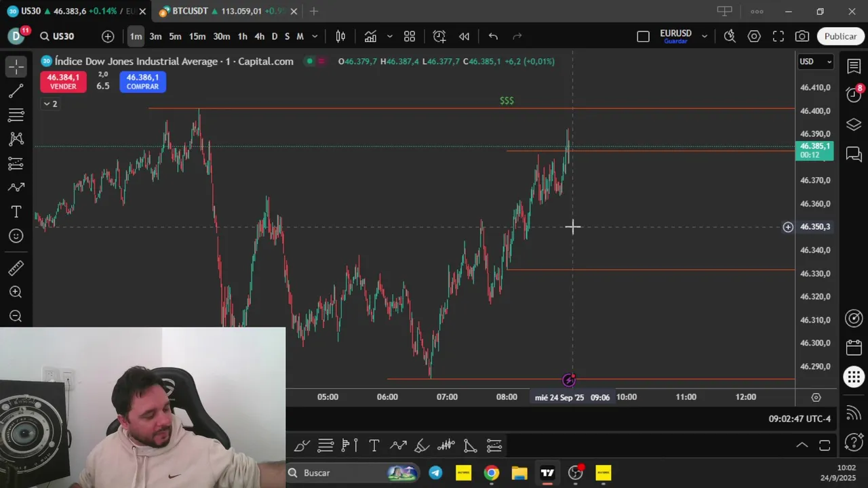The height and width of the screenshot is (488, 868).
Task: Click the user profile avatar D
Action: [16, 37]
